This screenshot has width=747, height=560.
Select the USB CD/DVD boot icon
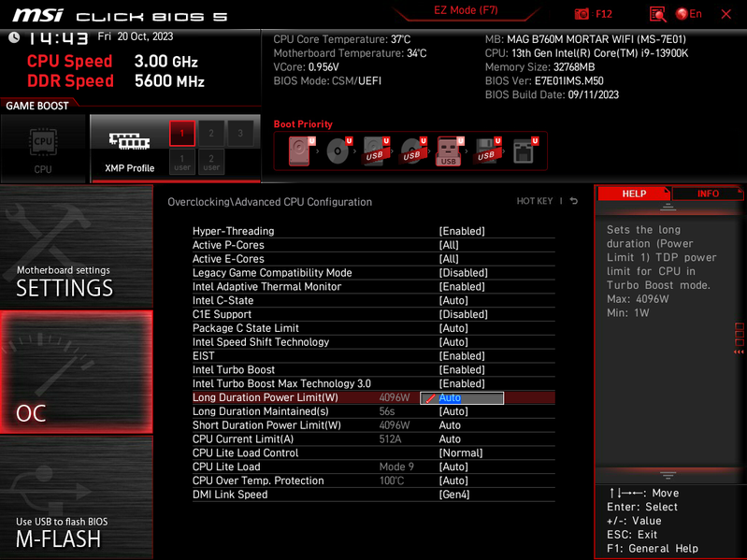[x=413, y=151]
